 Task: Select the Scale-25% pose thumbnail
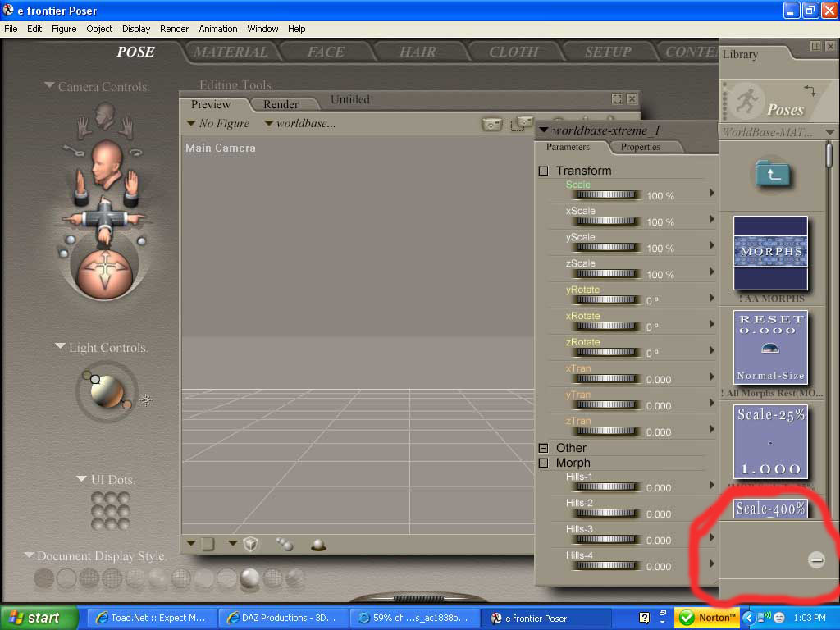(x=770, y=441)
